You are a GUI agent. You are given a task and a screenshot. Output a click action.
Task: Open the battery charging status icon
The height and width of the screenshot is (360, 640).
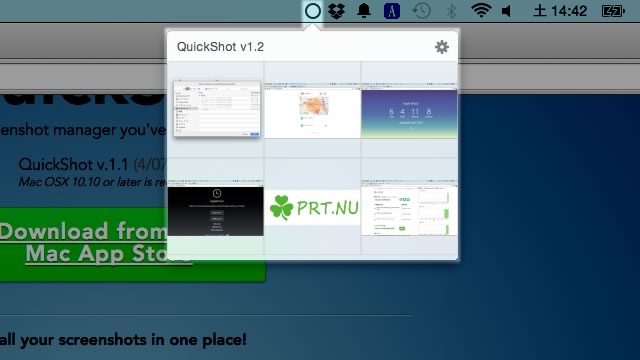pyautogui.click(x=613, y=11)
